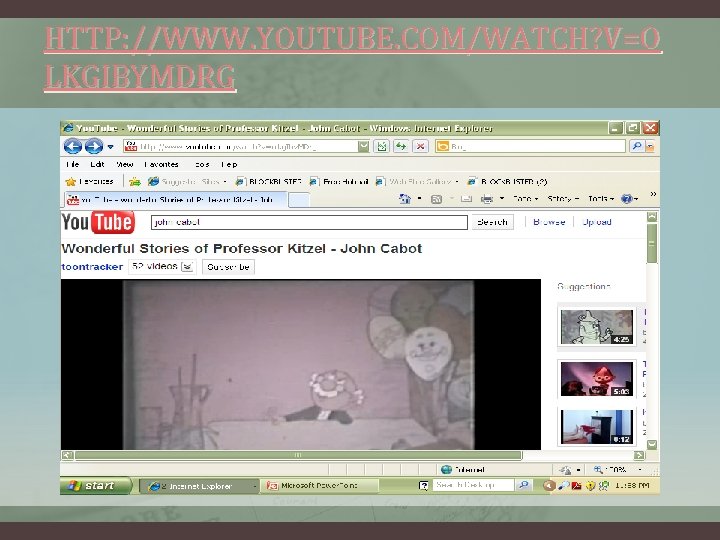The image size is (720, 540).
Task: Open the YouTube Upload link
Action: point(596,222)
